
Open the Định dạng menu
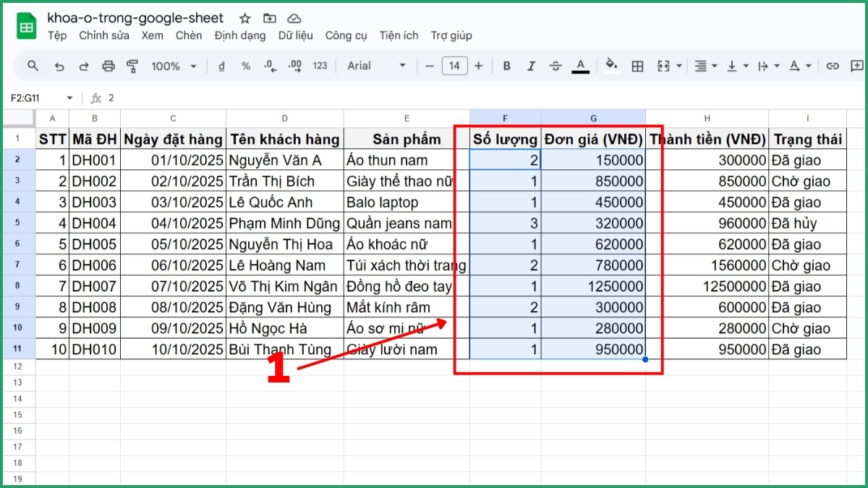pyautogui.click(x=239, y=35)
